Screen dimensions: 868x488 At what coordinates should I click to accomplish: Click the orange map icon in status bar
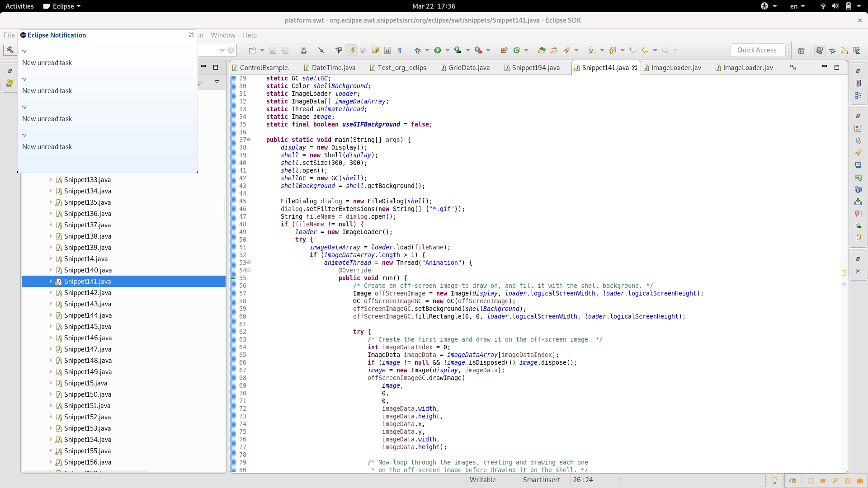click(x=811, y=481)
